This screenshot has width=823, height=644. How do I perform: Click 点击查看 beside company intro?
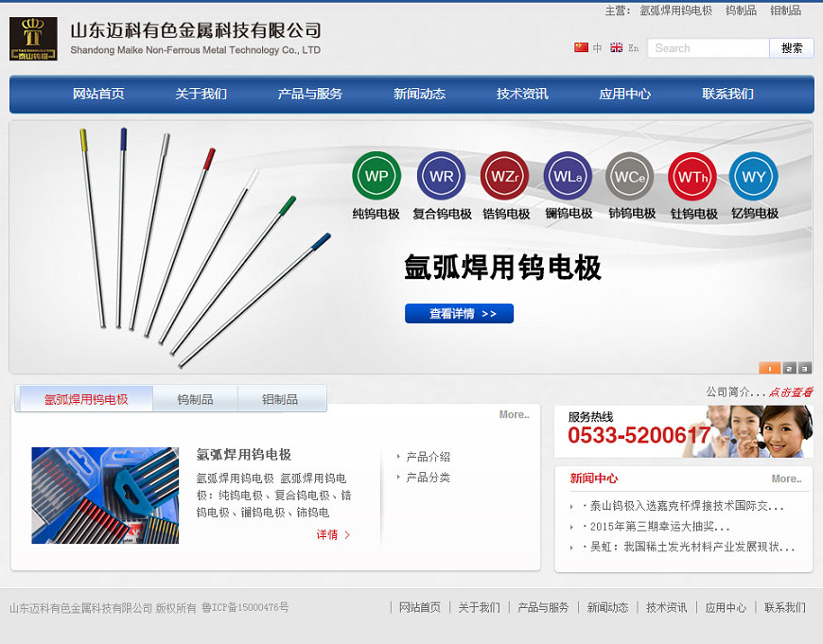[791, 392]
